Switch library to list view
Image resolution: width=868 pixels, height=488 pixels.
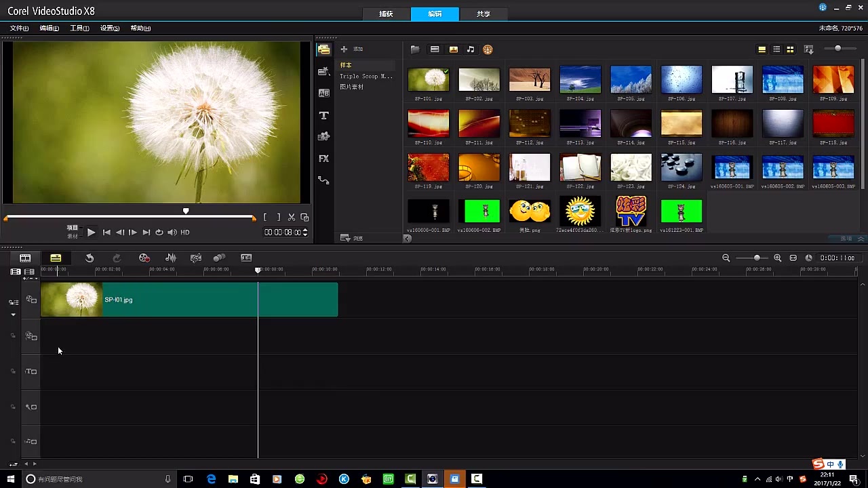click(776, 49)
